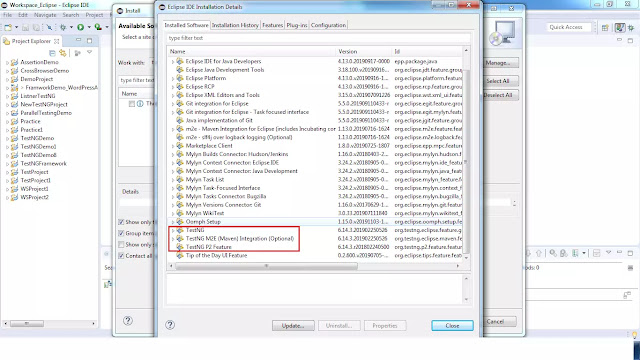Click the Save icon in Eclipse toolbar
Viewport: 640px width, 360px height.
pyautogui.click(x=25, y=27)
